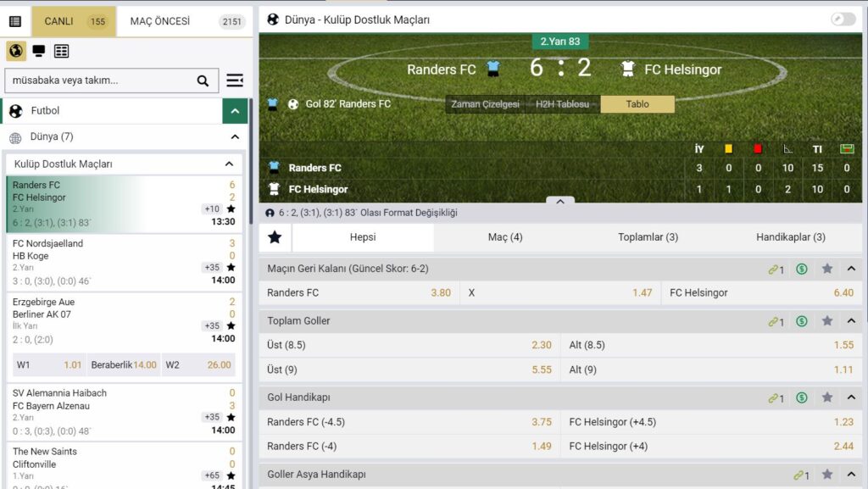Select FC Helsingor (+4.5) at 1.23
The height and width of the screenshot is (489, 868).
711,422
